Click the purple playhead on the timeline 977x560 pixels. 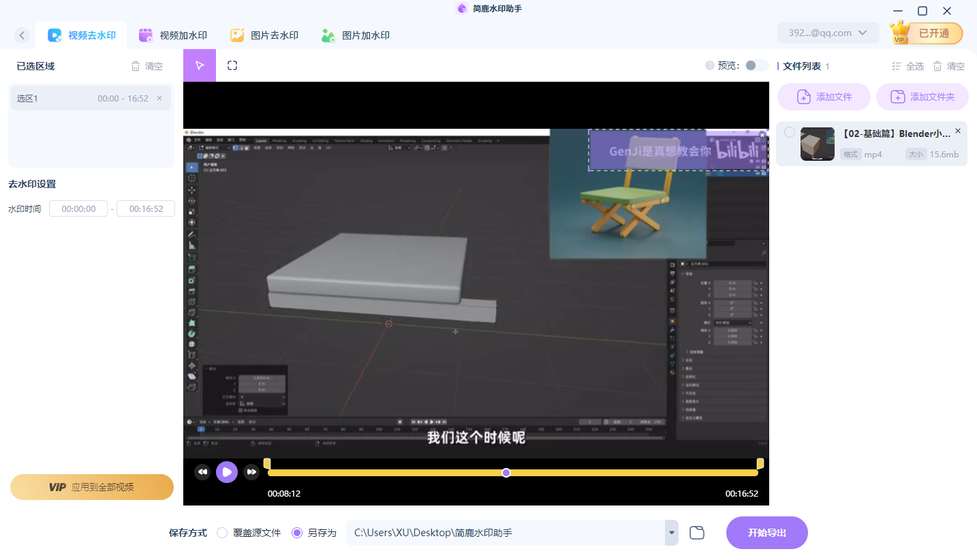(x=506, y=473)
